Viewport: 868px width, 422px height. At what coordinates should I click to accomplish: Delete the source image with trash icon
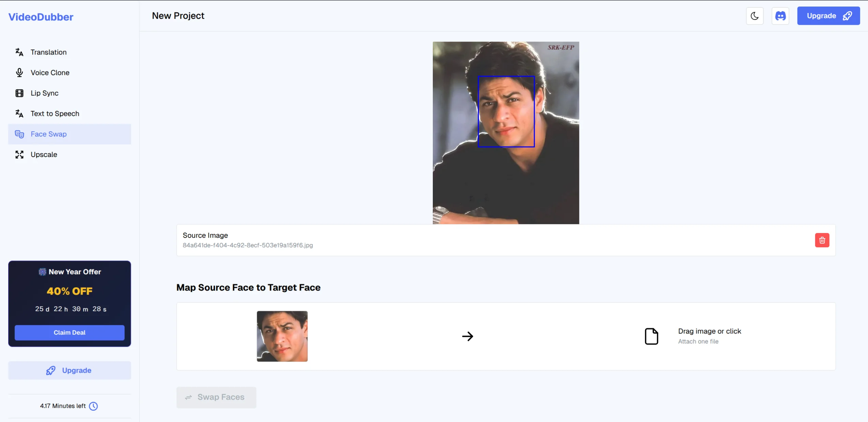pos(822,240)
